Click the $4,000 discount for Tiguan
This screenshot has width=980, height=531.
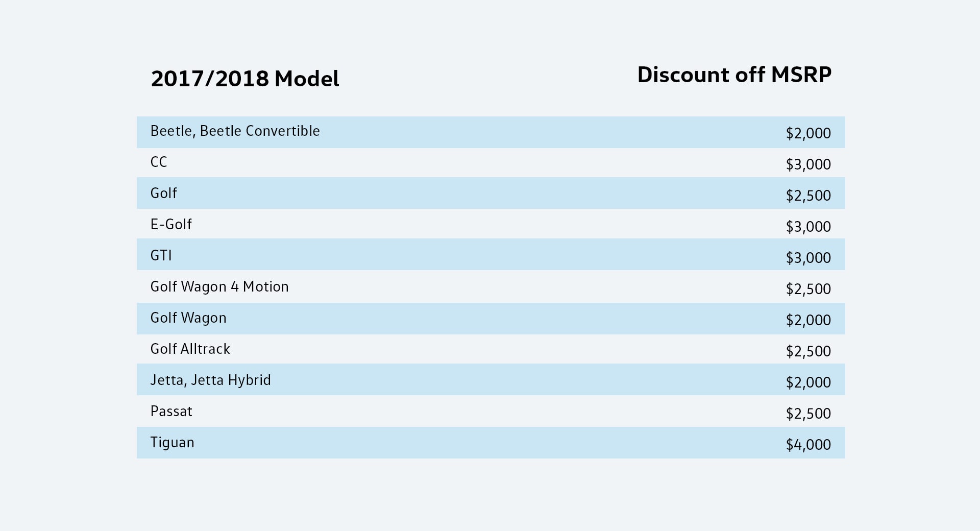click(x=808, y=445)
